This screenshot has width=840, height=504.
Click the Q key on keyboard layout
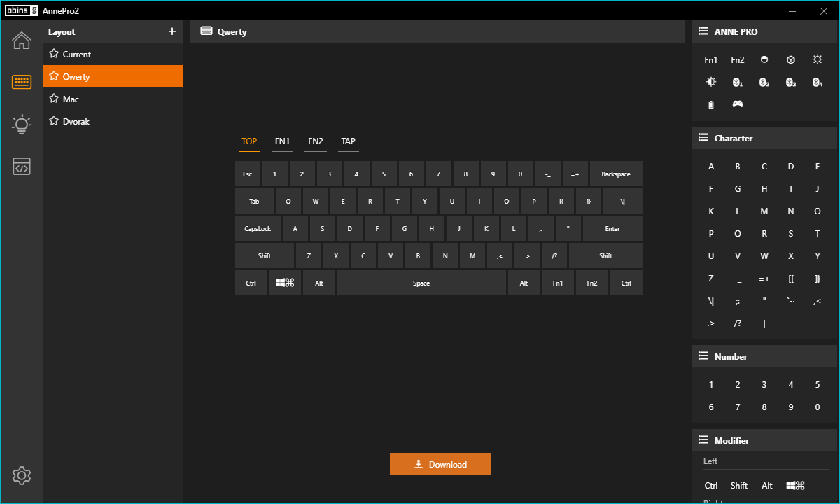click(x=288, y=201)
